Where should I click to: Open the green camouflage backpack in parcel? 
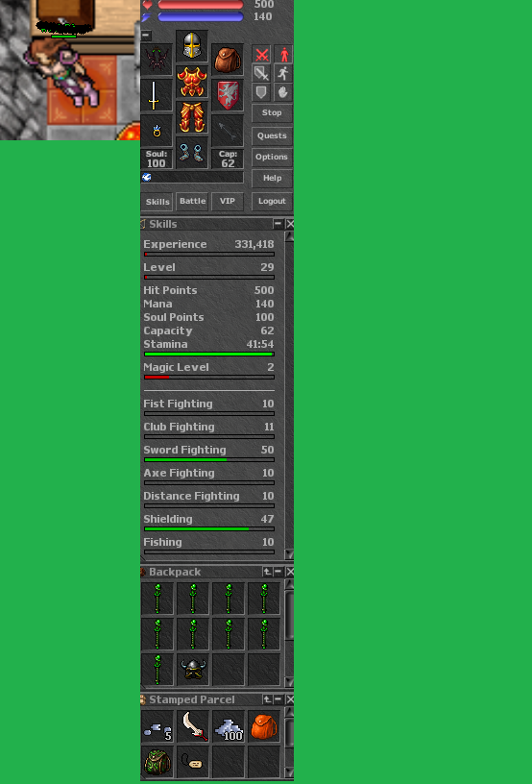click(x=157, y=762)
